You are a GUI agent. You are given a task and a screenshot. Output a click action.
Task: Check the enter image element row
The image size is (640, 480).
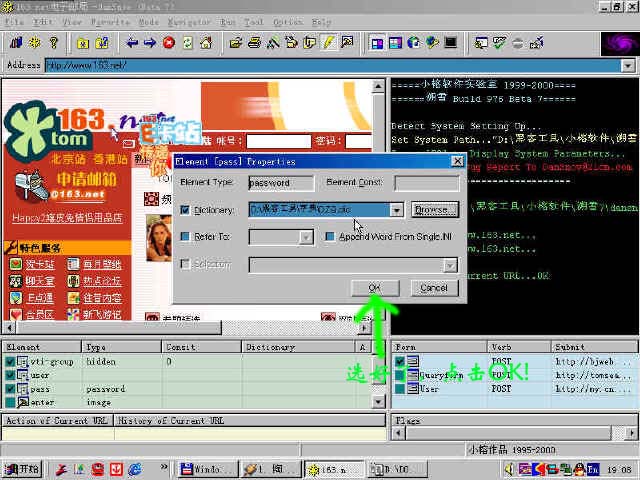[x=10, y=402]
